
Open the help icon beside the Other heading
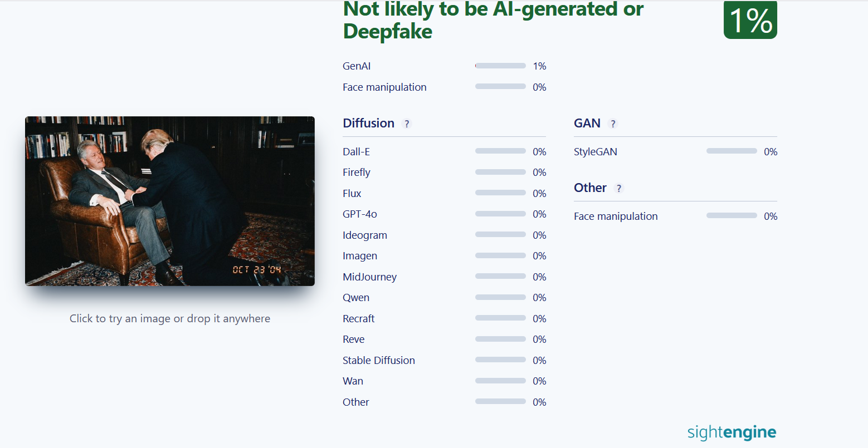(x=618, y=189)
